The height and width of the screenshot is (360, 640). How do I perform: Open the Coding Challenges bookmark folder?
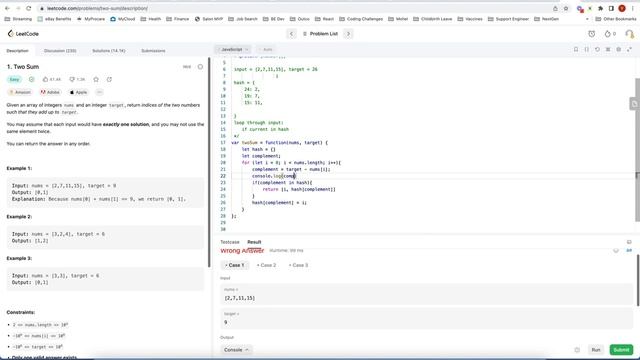point(361,19)
